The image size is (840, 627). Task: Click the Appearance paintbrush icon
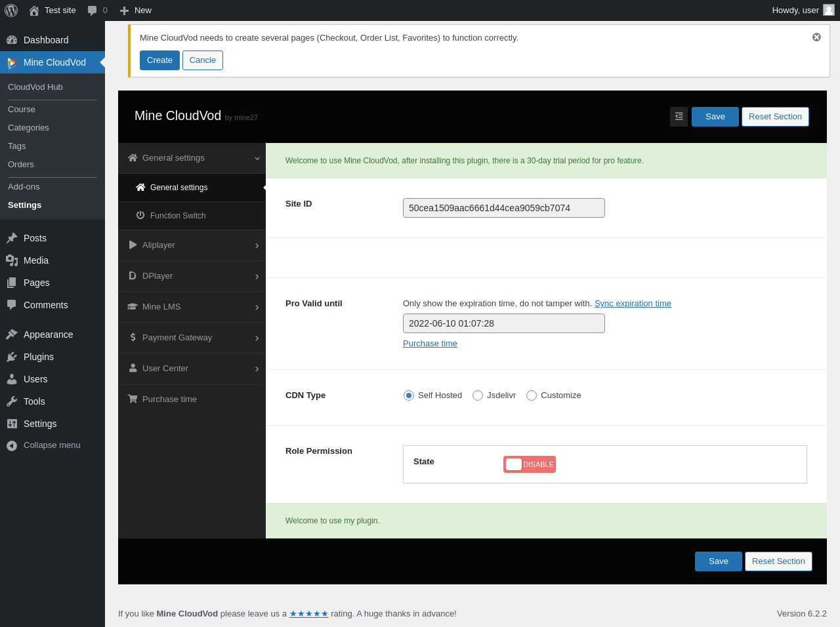(12, 334)
